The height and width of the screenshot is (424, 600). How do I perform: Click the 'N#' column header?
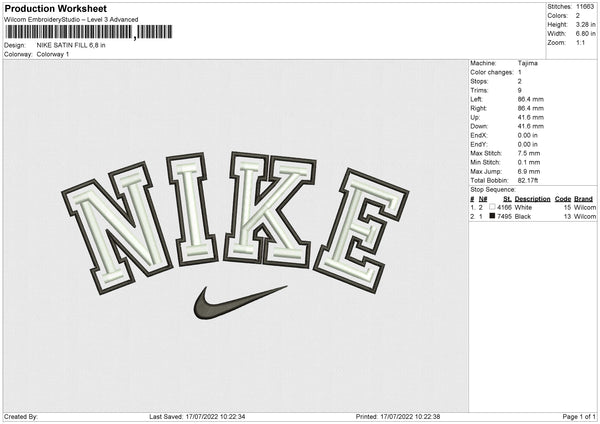(483, 199)
